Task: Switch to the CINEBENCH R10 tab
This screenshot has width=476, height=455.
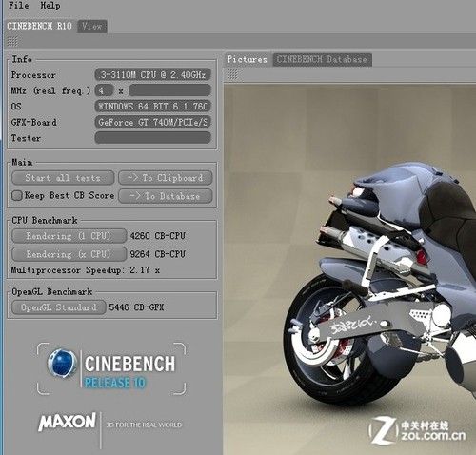Action: tap(40, 26)
